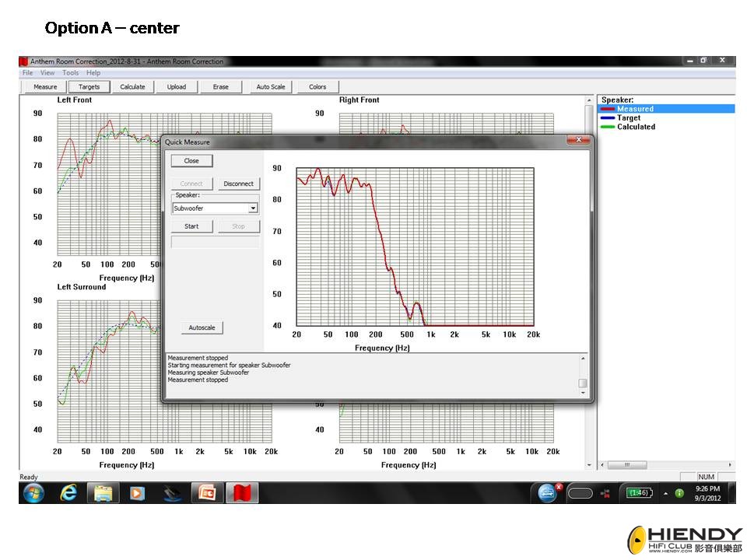Click the Upload toolbar button
This screenshot has width=747, height=560.
177,86
